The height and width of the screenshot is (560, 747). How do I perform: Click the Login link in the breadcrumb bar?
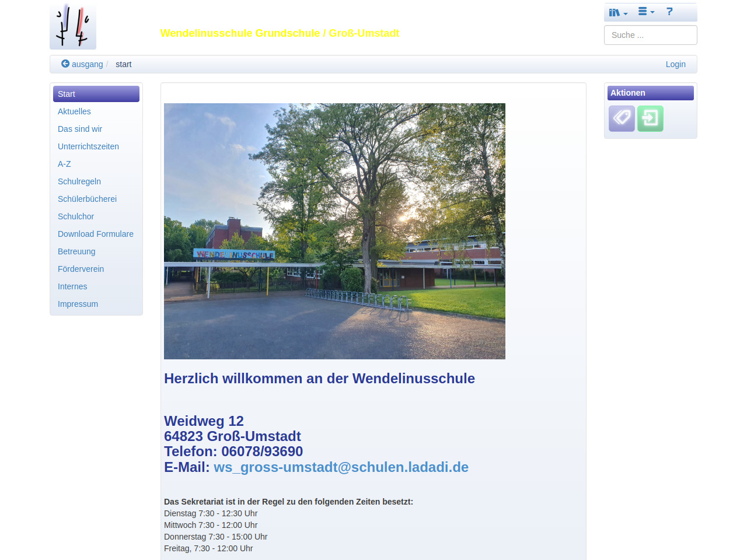[675, 64]
